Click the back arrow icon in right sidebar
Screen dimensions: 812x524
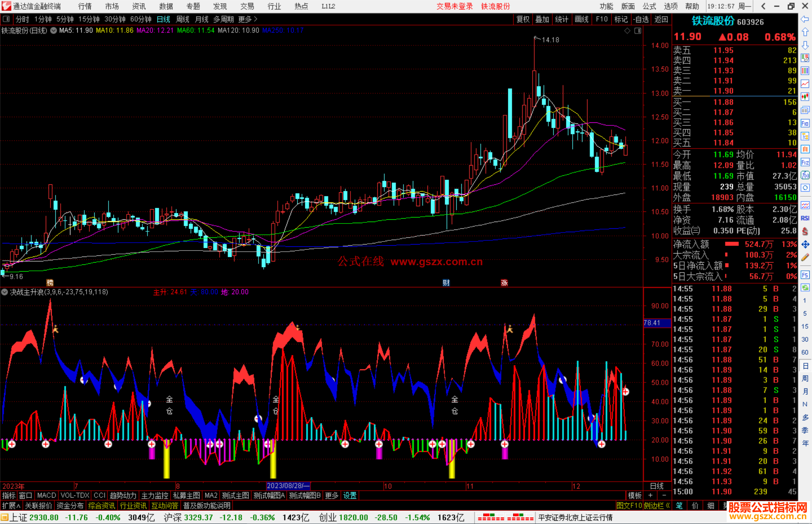(x=805, y=20)
